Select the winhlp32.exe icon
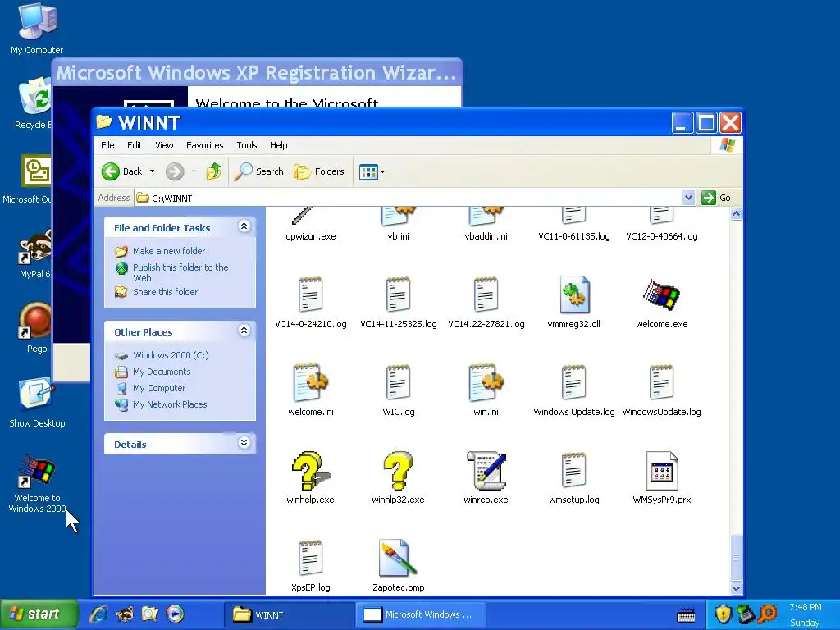Screen dimensions: 840x630 [x=398, y=470]
